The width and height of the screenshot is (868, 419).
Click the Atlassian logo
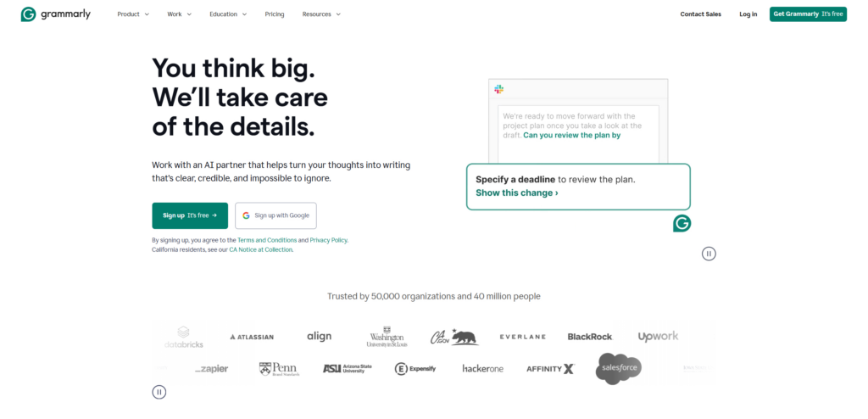coord(252,337)
